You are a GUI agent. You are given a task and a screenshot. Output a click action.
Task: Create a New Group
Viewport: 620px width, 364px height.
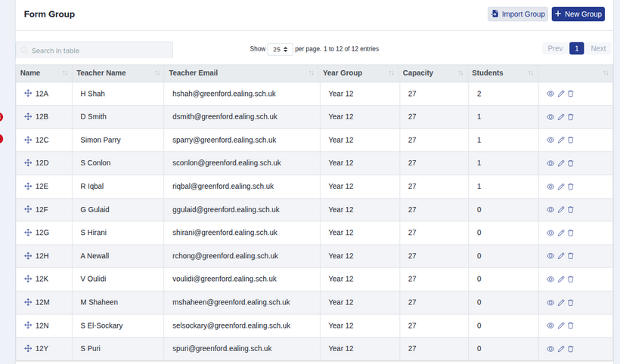click(578, 14)
